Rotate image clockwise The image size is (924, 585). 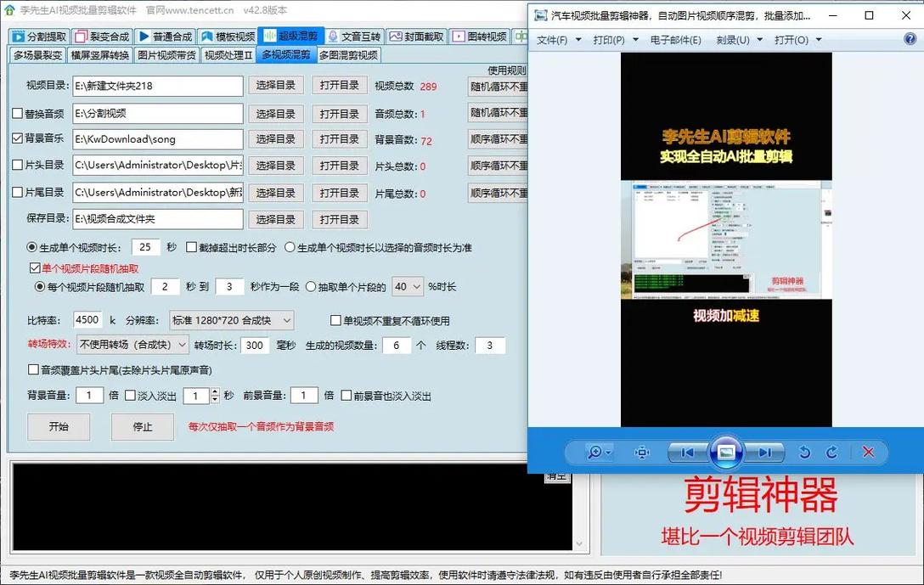click(831, 453)
